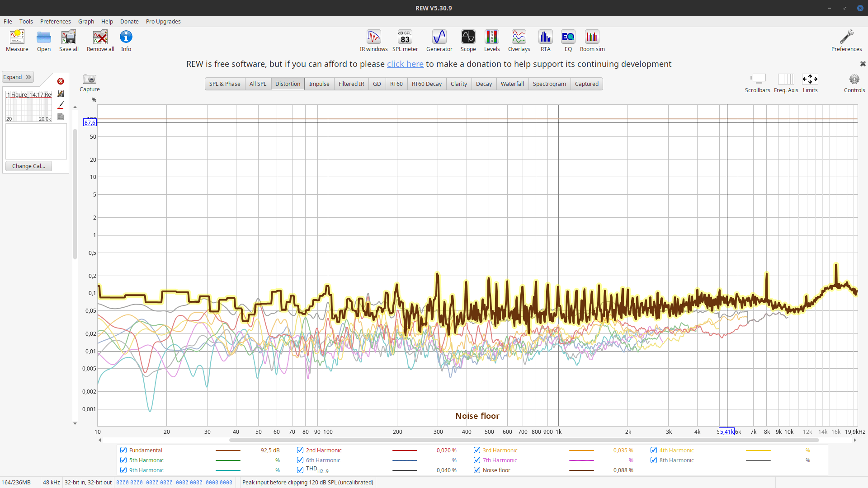Image resolution: width=868 pixels, height=488 pixels.
Task: Toggle the 2nd Harmonic checkbox
Action: click(300, 450)
